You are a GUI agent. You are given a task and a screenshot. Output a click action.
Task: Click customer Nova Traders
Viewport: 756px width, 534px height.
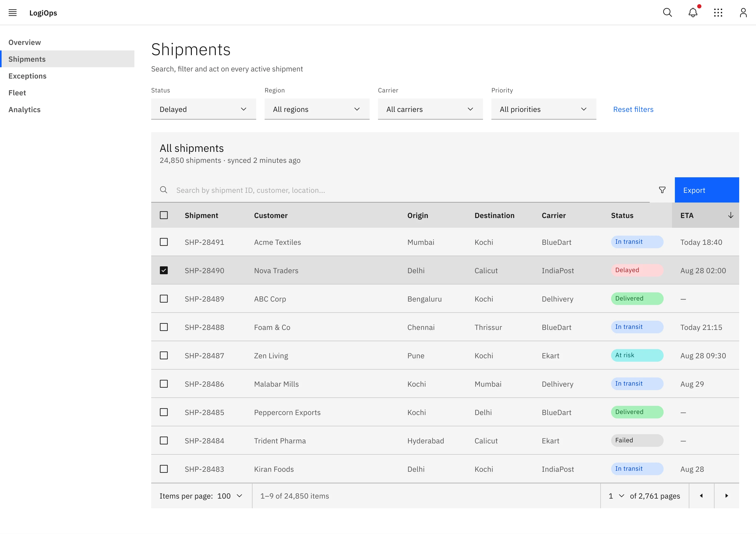click(x=276, y=271)
